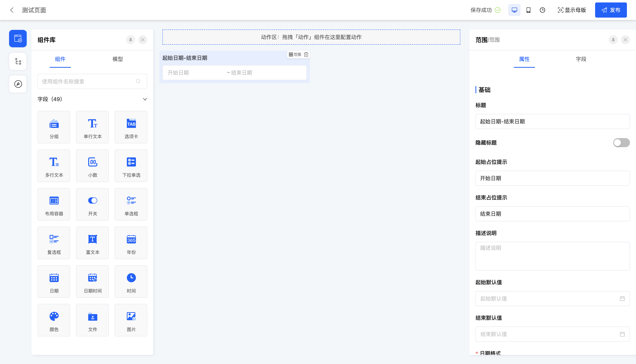The image size is (636, 364).
Task: Click the back arrow beside 测试页面
Action: click(12, 10)
